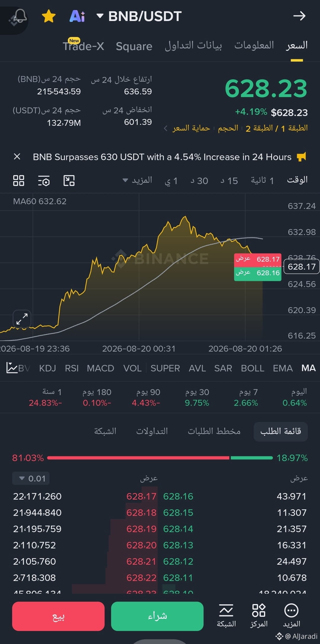Enable the MACD indicator
The height and width of the screenshot is (644, 320).
click(100, 368)
